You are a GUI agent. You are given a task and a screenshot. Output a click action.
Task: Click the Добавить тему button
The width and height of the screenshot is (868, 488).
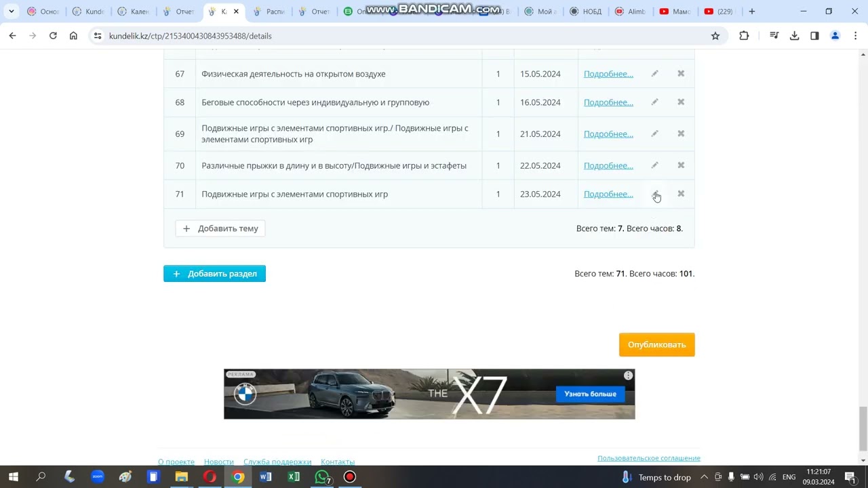tap(220, 228)
